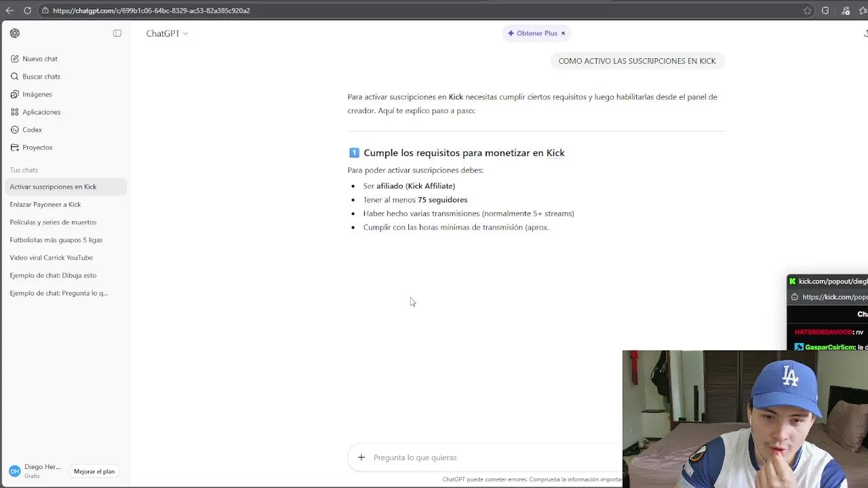Open chat 'Enlazar Payoneer a Kick'
This screenshot has height=488, width=868.
pyautogui.click(x=64, y=204)
